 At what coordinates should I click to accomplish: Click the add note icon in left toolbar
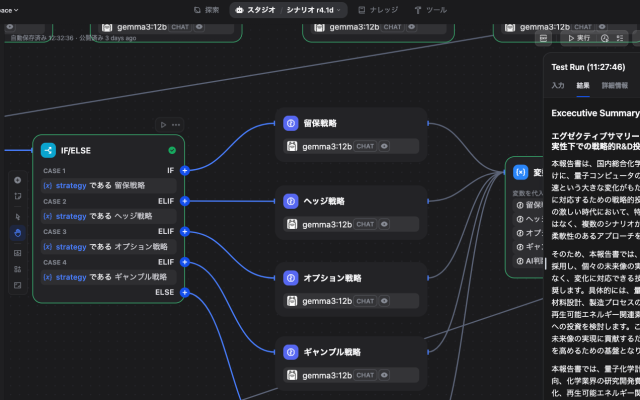pos(17,197)
